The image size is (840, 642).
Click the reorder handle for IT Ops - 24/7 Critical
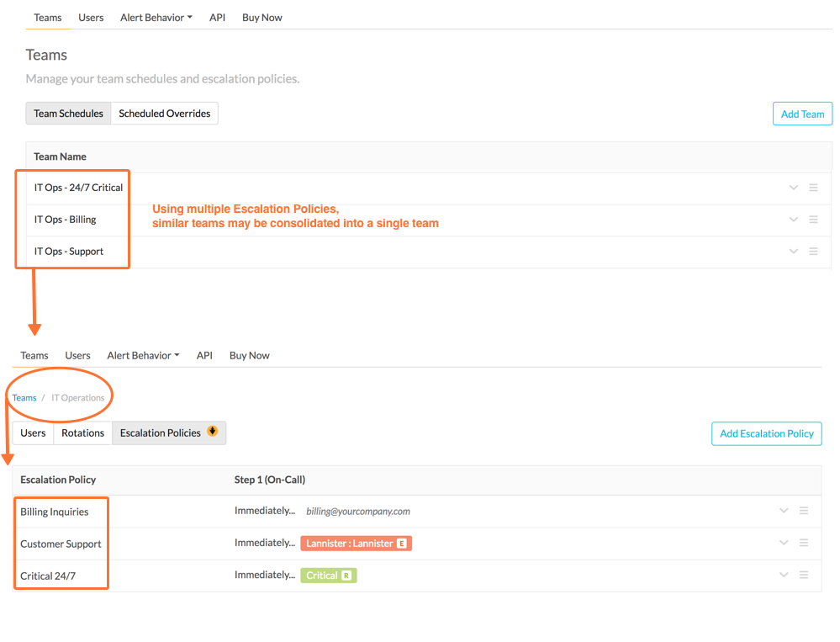coord(813,188)
